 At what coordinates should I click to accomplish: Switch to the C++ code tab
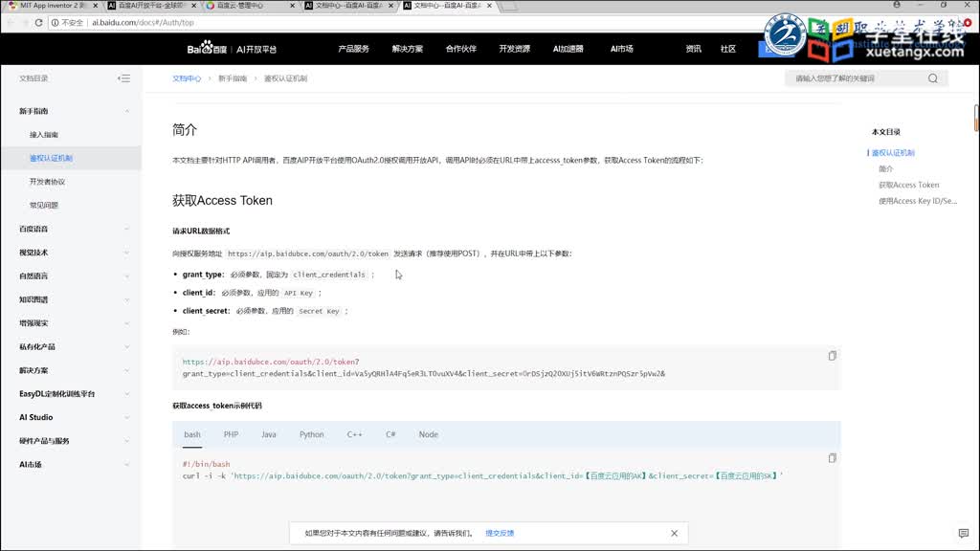point(354,434)
